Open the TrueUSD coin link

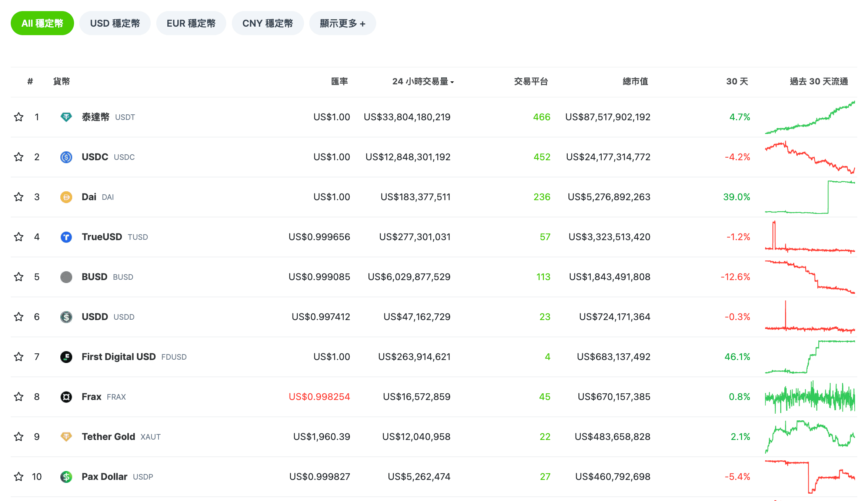[115, 237]
